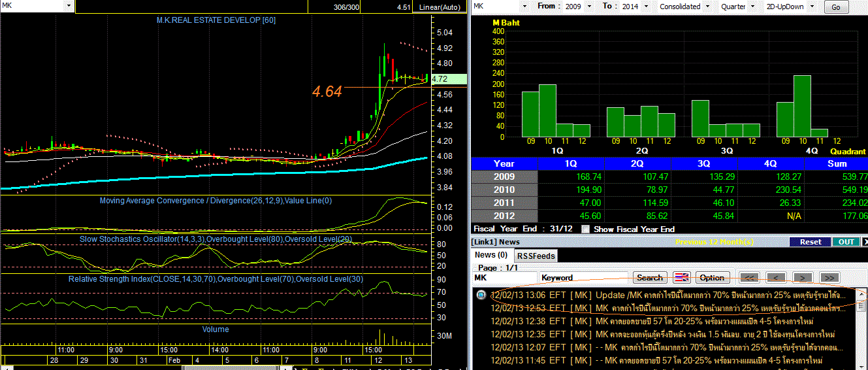
Task: Click the N/A cell for 2012 4Q
Action: click(x=771, y=216)
